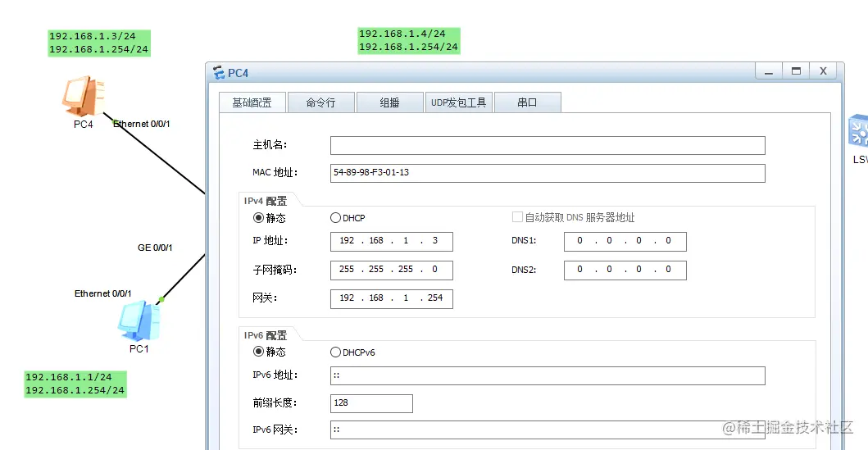Click the DNS1 address field
Screen dimensions: 868x450
point(625,241)
